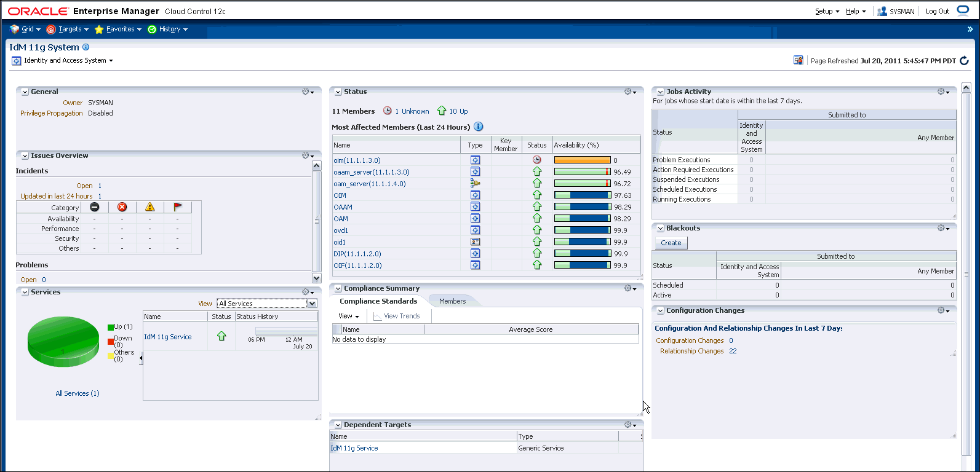980x472 pixels.
Task: Click the Log Out link
Action: pyautogui.click(x=937, y=11)
